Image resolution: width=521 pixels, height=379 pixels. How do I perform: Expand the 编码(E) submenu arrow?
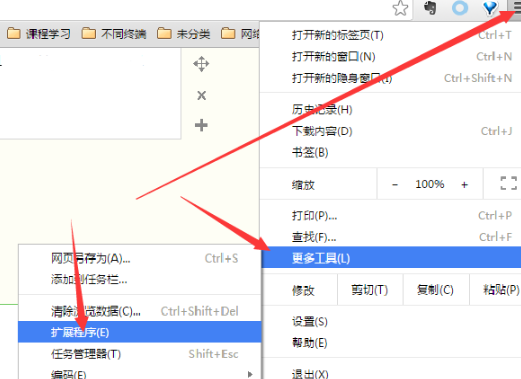pyautogui.click(x=250, y=374)
